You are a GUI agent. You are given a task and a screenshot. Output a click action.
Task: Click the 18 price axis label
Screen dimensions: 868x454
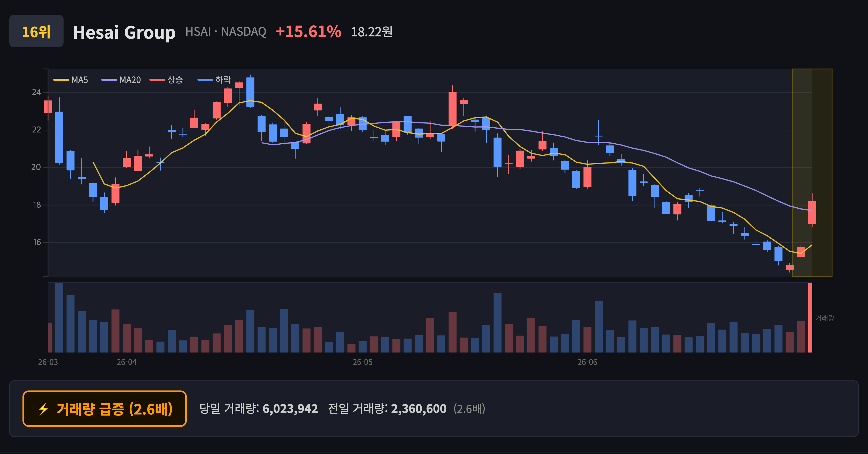(37, 205)
